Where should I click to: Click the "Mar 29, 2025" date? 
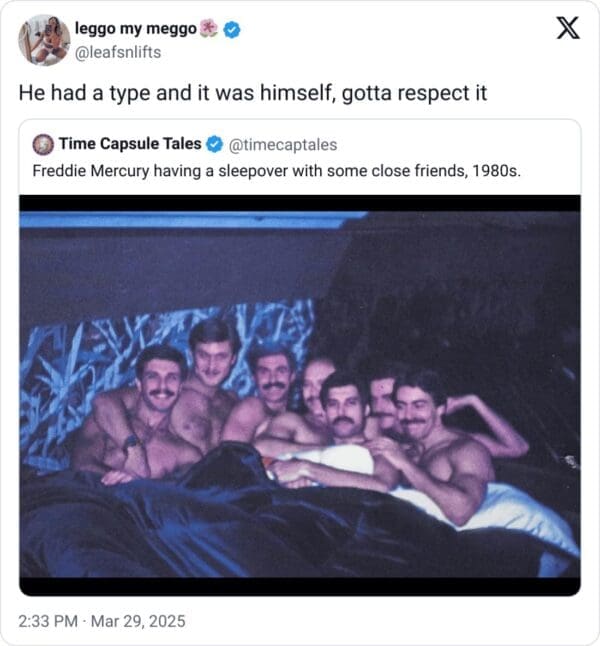pyautogui.click(x=140, y=621)
